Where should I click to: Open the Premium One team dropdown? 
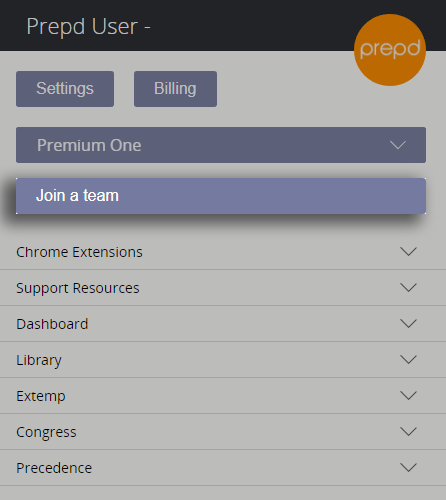[x=221, y=145]
